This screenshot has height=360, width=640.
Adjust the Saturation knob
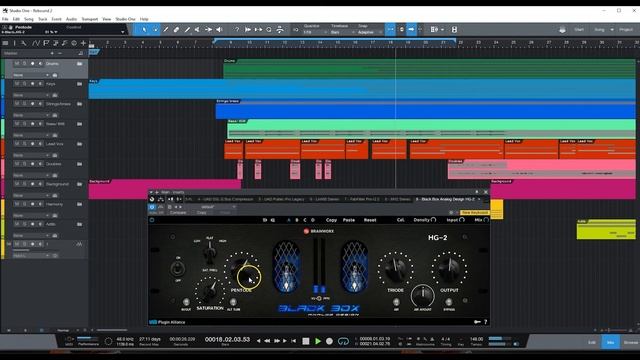[x=210, y=290]
